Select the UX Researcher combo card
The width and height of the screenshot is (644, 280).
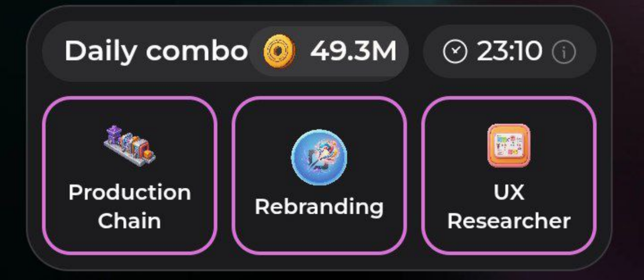(x=509, y=176)
